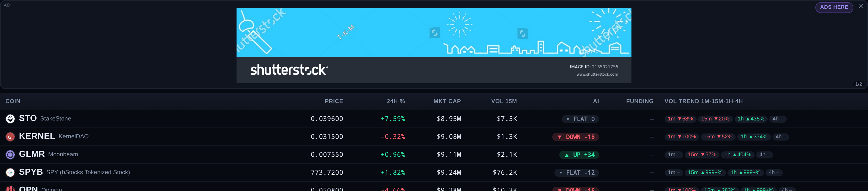The height and width of the screenshot is (191, 868).
Task: Click KERNEL price 0.031500
Action: [x=327, y=136]
